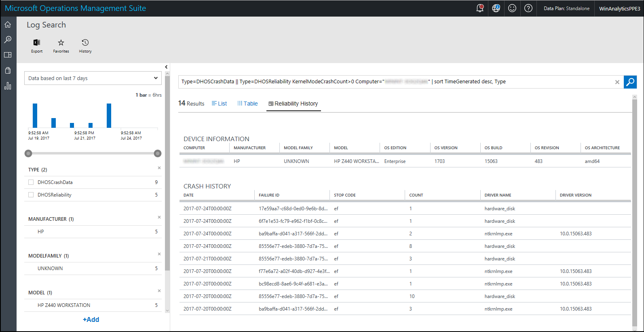Open the 'Data based on last 7 days' dropdown
Screen dimensions: 644x332
coord(93,78)
